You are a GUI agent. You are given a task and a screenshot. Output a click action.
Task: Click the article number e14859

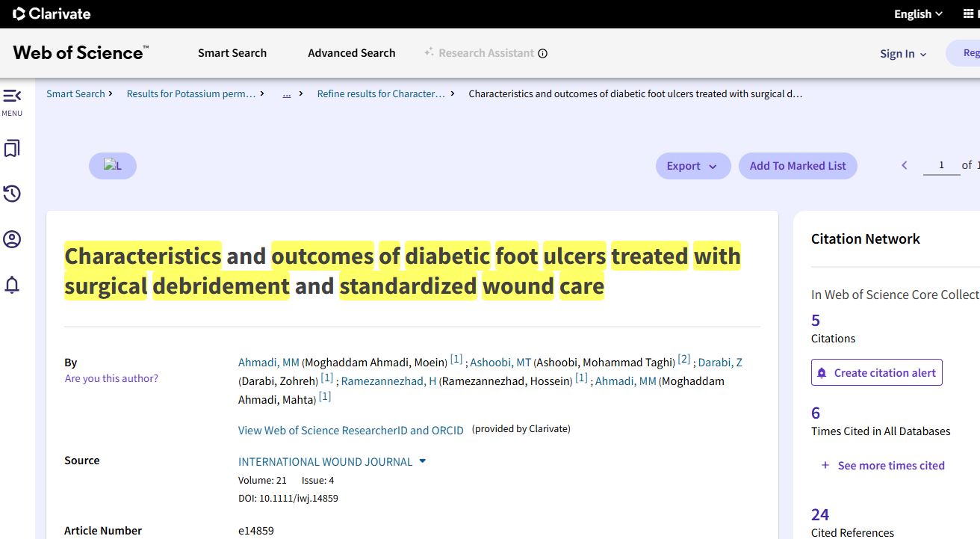point(256,531)
